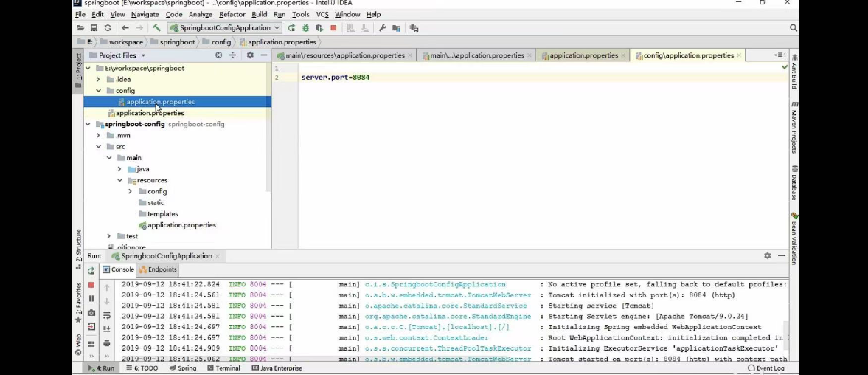Image resolution: width=868 pixels, height=375 pixels.
Task: Hide the Run panel with minus icon
Action: pyautogui.click(x=781, y=256)
